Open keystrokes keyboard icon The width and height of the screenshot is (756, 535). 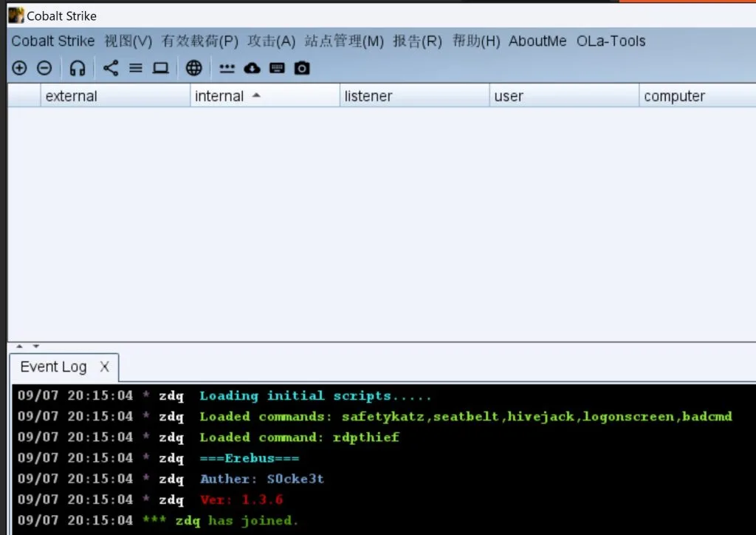(x=277, y=68)
